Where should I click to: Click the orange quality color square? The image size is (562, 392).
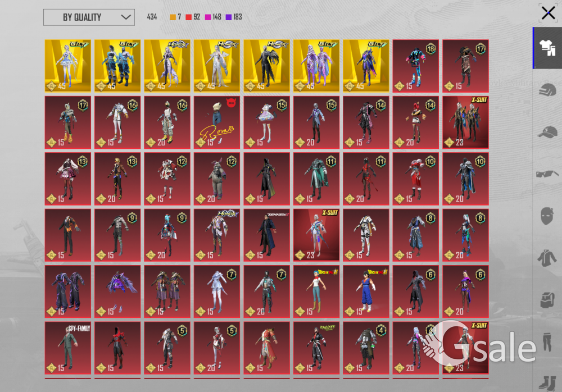(x=173, y=17)
